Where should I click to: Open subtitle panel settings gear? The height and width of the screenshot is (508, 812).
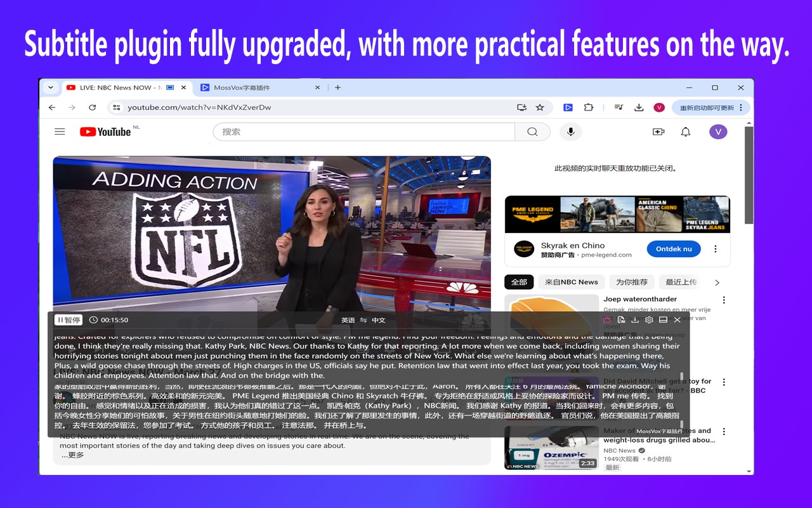point(649,320)
